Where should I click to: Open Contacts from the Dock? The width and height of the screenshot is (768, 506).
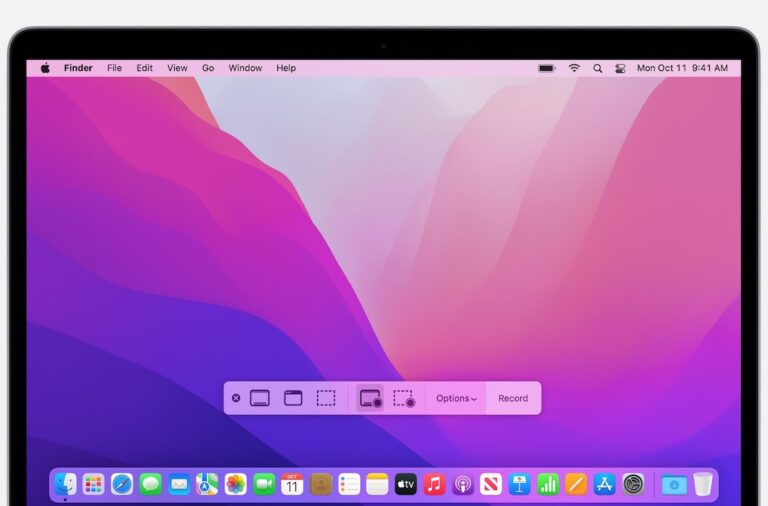point(321,484)
